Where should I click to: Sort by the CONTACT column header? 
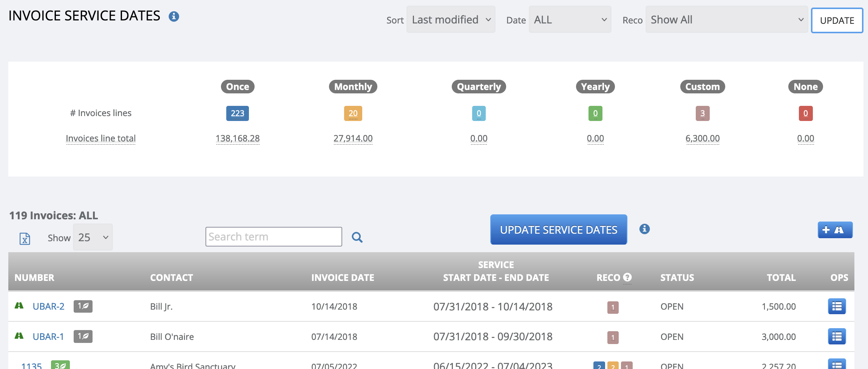pos(171,278)
